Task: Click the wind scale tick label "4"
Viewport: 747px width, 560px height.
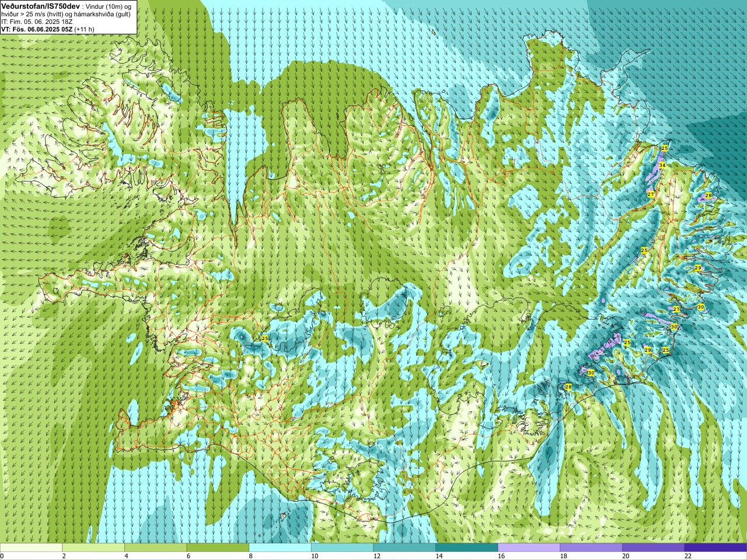Action: 126,556
